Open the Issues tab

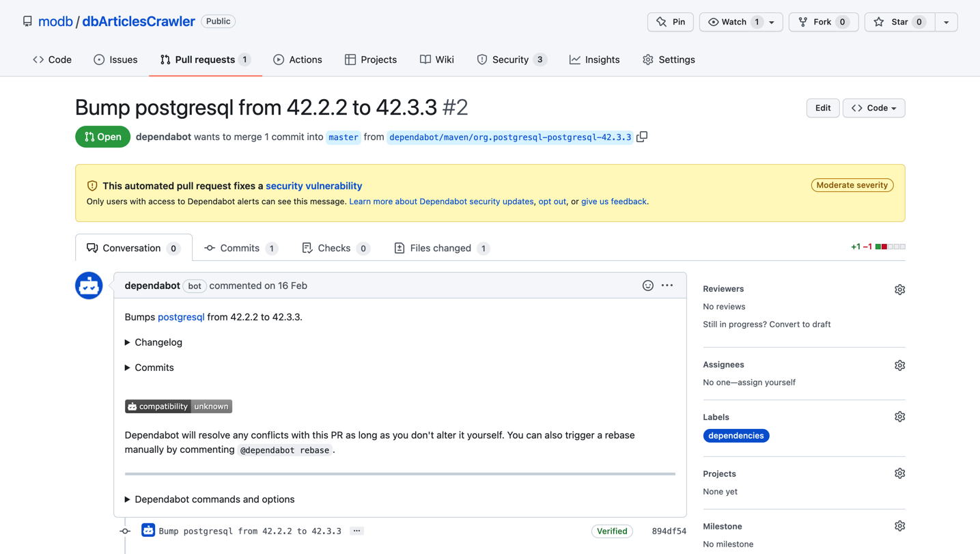115,59
